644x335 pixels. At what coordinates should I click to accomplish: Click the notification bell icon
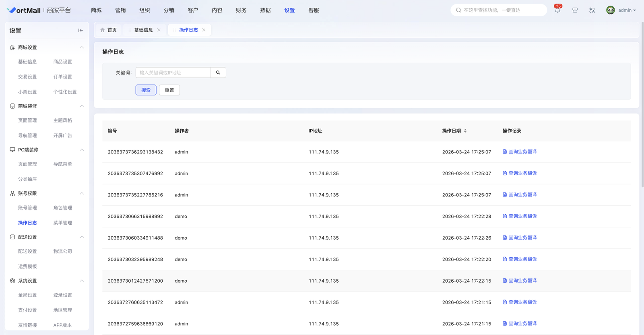coord(557,10)
